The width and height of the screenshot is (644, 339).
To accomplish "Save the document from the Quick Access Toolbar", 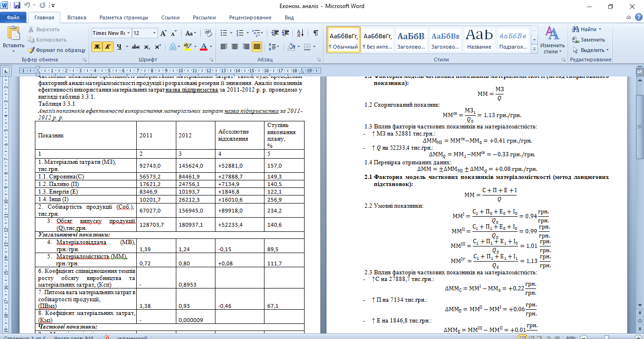I will tap(17, 6).
